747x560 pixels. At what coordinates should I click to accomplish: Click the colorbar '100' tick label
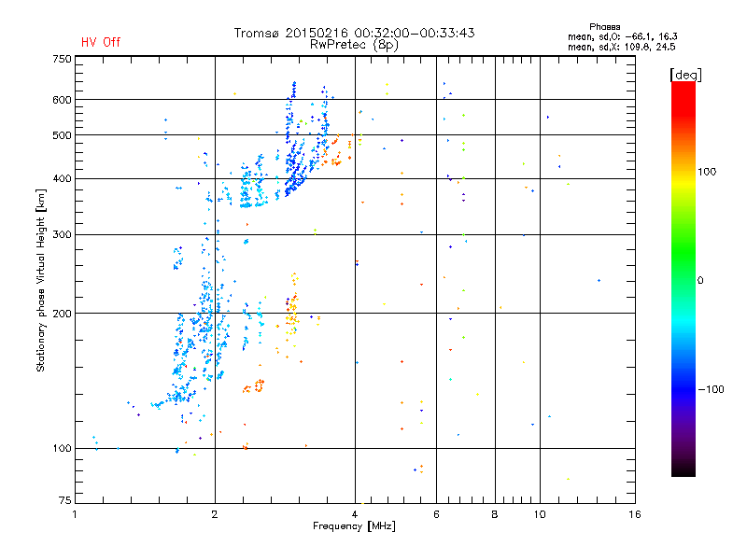coord(707,172)
